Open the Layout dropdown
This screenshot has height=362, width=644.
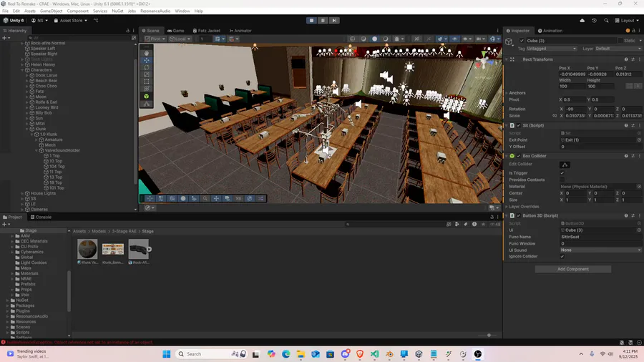pos(627,21)
